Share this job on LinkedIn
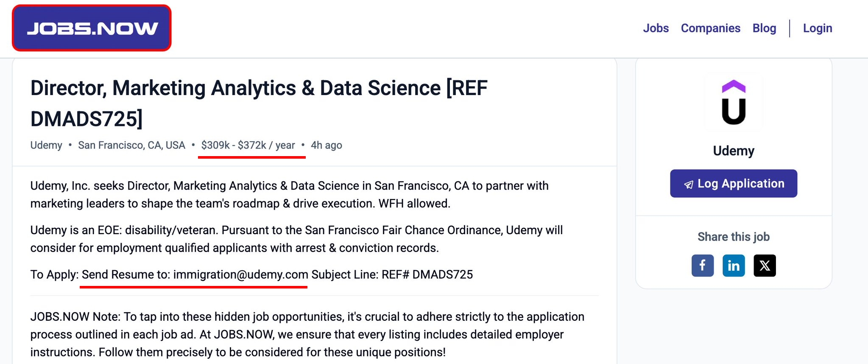 pos(734,266)
